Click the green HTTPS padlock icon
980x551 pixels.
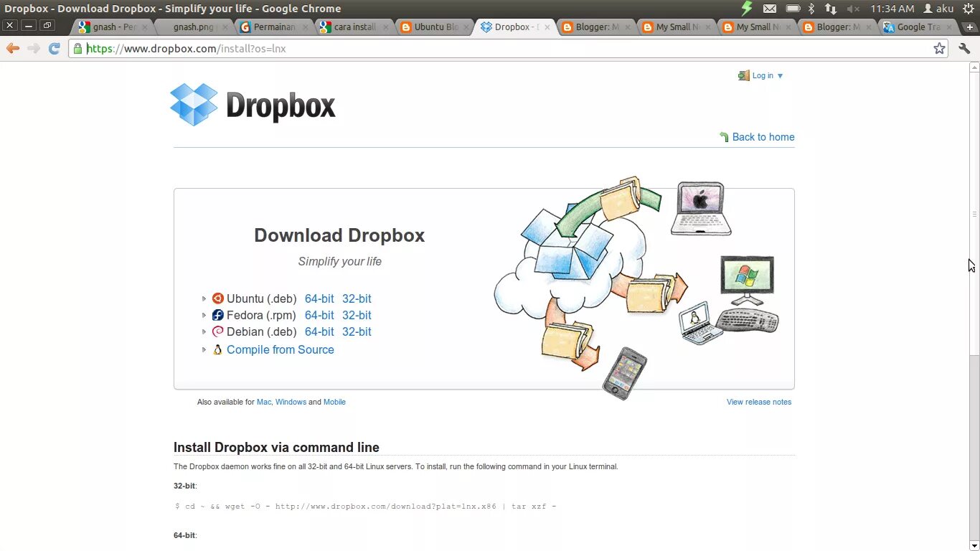[77, 48]
